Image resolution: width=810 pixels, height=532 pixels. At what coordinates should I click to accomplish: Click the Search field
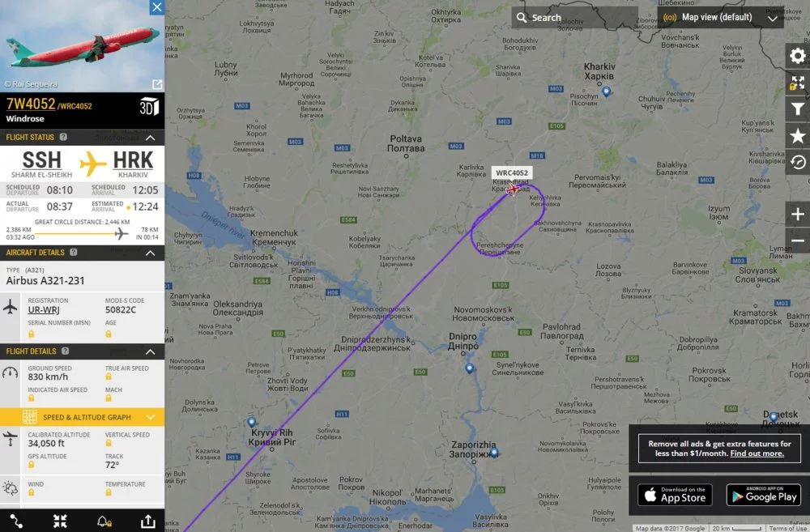pos(574,18)
